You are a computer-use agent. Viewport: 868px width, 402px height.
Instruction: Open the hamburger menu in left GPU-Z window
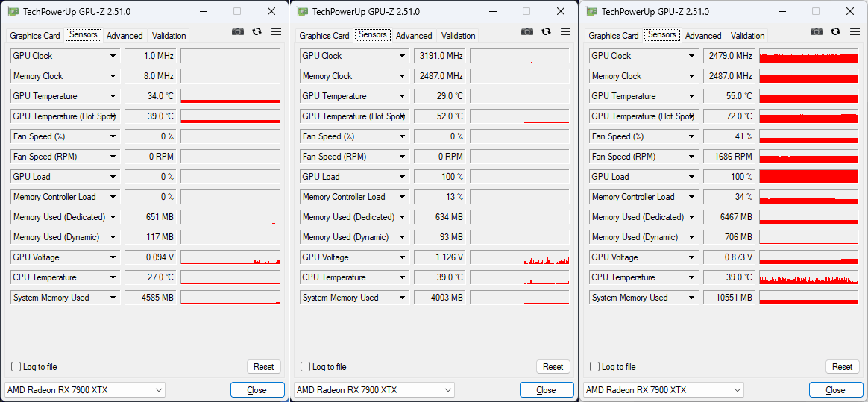pyautogui.click(x=276, y=31)
